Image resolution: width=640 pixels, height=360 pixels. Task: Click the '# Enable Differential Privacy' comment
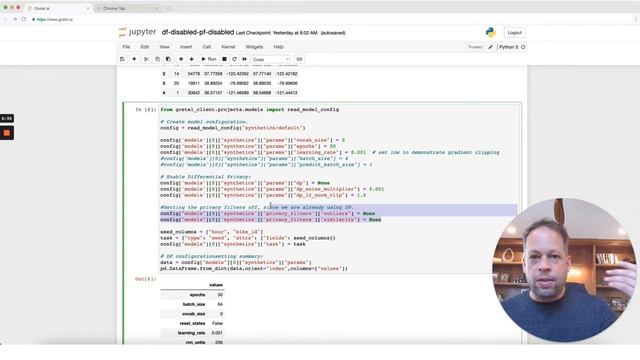[205, 177]
